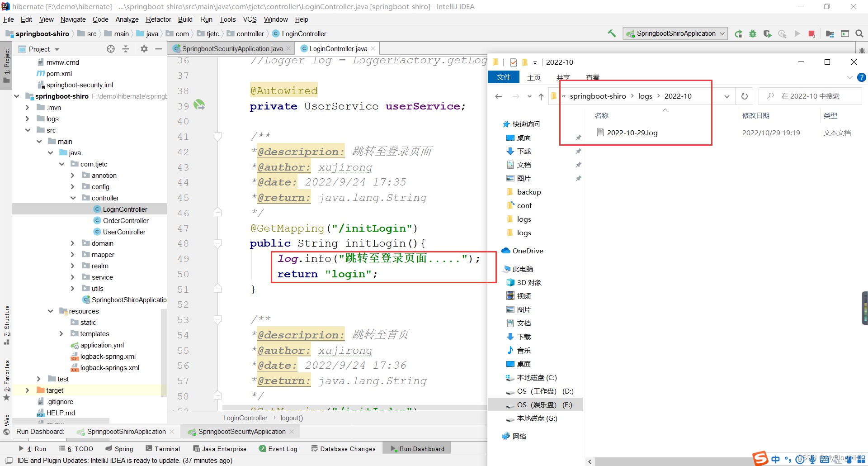Click the Sogou input method S icon

760,458
